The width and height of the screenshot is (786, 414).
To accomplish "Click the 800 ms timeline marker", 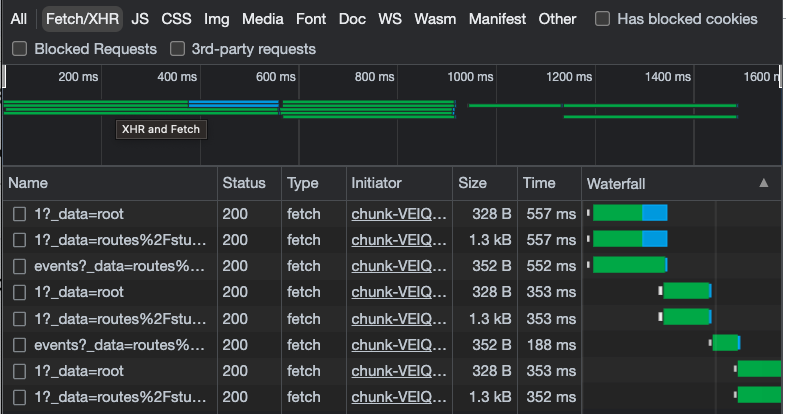I will coord(374,77).
